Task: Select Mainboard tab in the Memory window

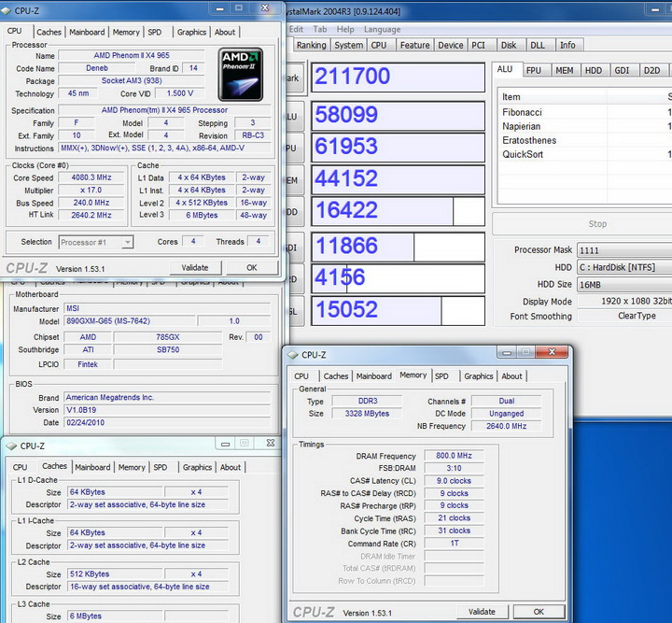Action: point(373,376)
